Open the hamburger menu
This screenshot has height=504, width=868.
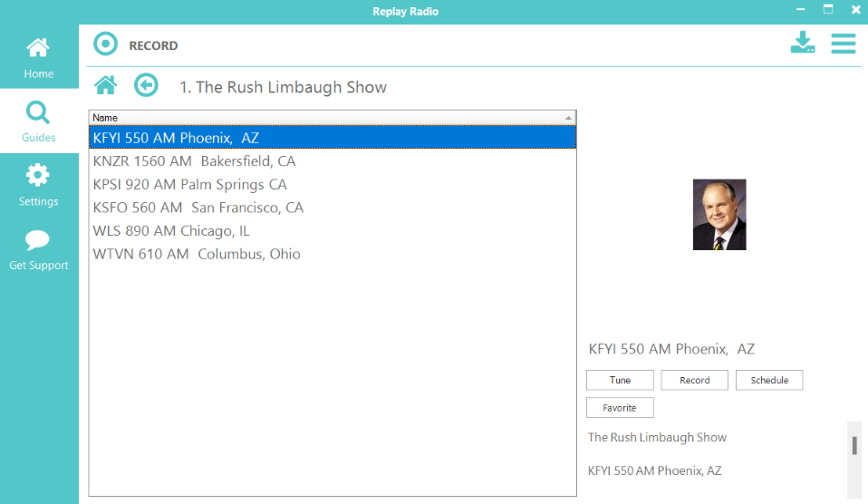coord(844,44)
